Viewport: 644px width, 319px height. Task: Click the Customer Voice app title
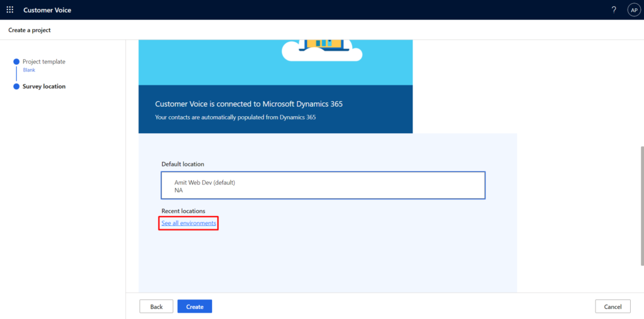pyautogui.click(x=47, y=10)
